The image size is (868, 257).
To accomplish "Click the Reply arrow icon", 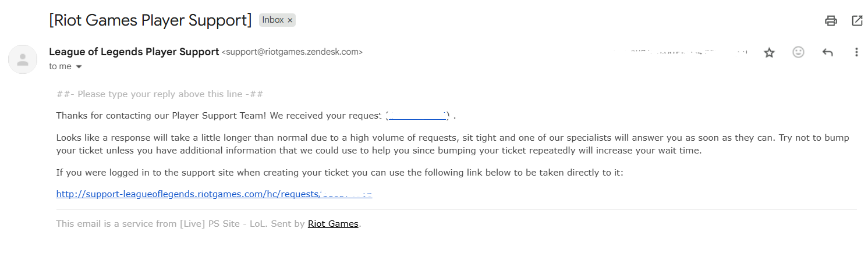I will click(x=827, y=52).
